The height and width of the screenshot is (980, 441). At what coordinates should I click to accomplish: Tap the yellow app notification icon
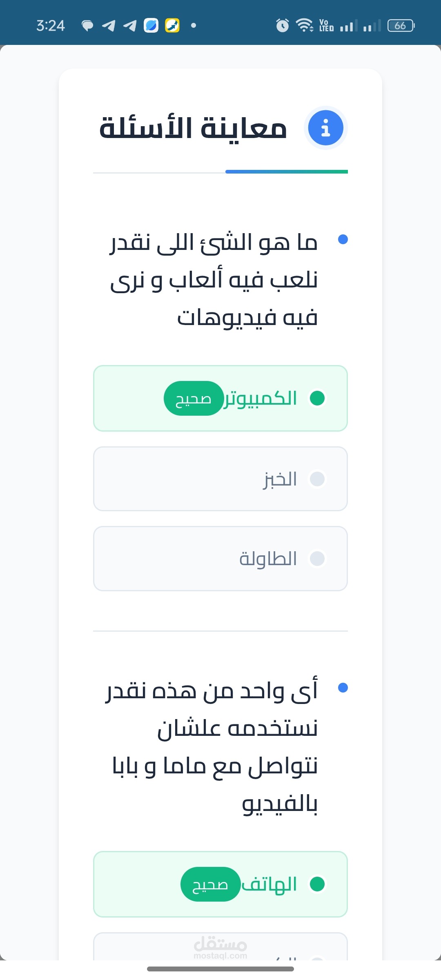tap(172, 26)
